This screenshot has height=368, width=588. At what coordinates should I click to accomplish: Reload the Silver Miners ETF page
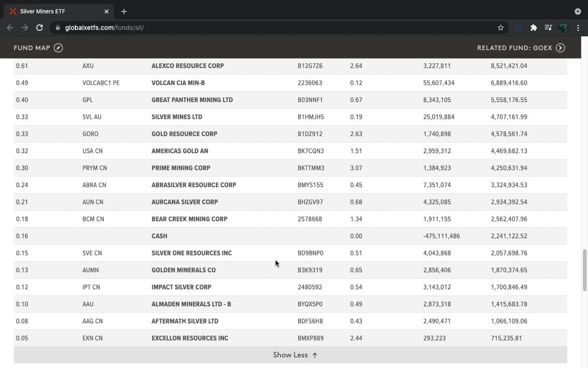coord(40,28)
